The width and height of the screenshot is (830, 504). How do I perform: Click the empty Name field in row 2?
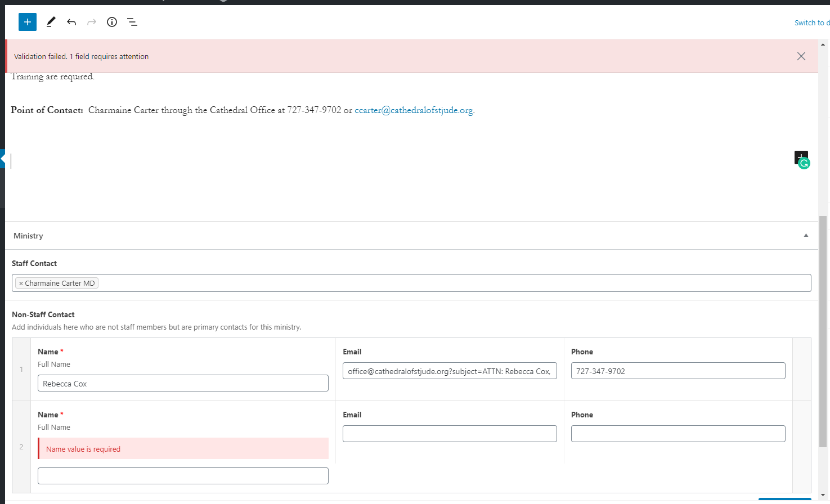click(183, 476)
